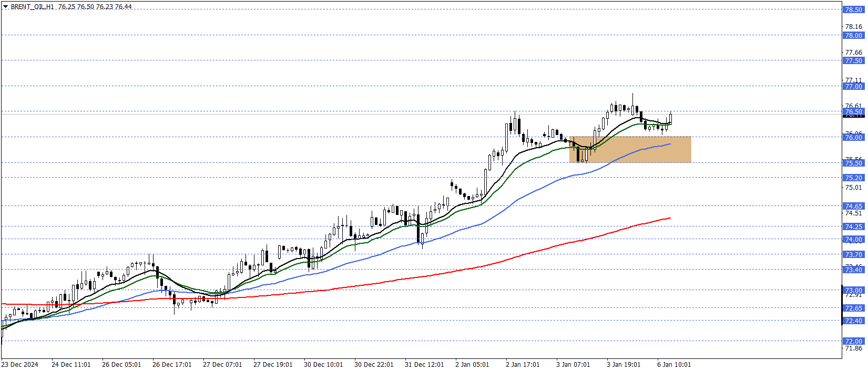This screenshot has width=868, height=371.
Task: Click the 31 Dec 12:01 time label
Action: pyautogui.click(x=424, y=364)
